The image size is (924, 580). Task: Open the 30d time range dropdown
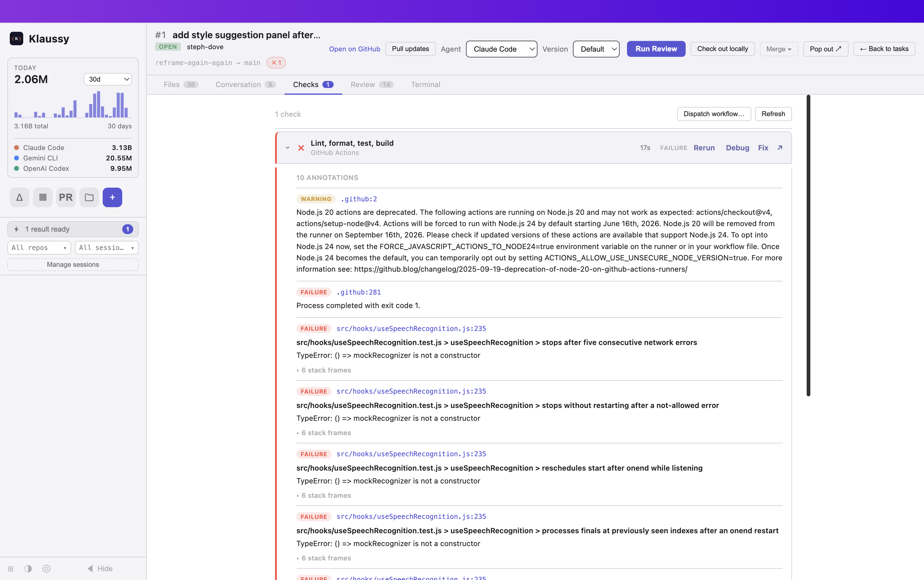pos(108,79)
